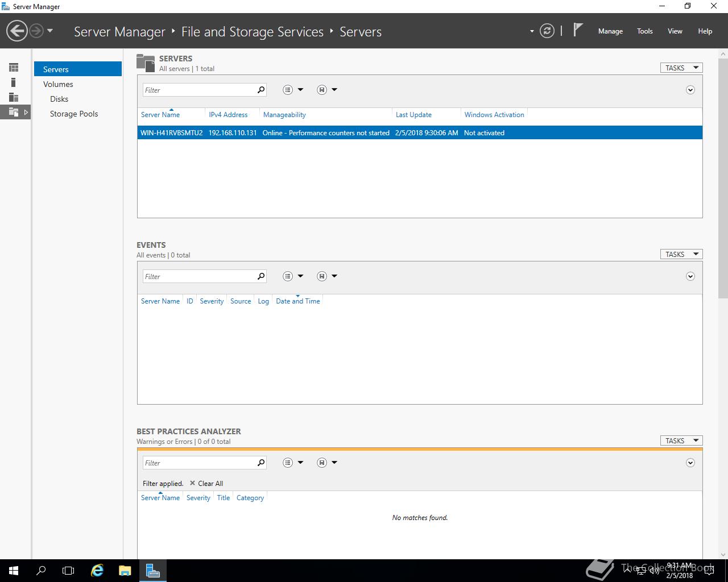Viewport: 728px width, 582px height.
Task: Open All Servers icon in sidebar
Action: pyautogui.click(x=14, y=97)
